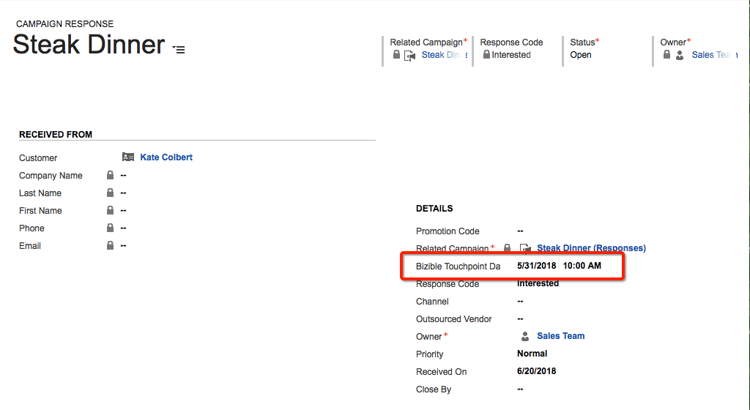Click Channel empty value
Viewport: 750px width, 410px height.
tap(520, 301)
